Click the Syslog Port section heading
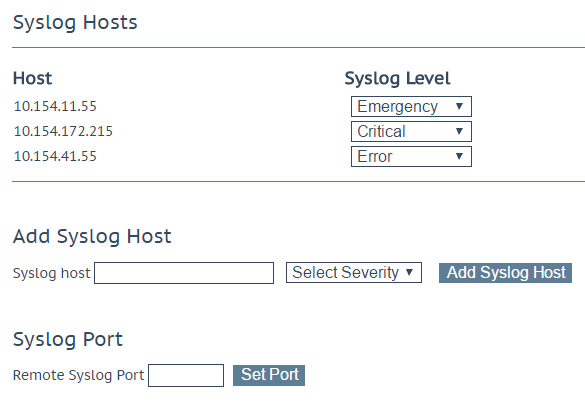This screenshot has width=585, height=402. pyautogui.click(x=68, y=340)
